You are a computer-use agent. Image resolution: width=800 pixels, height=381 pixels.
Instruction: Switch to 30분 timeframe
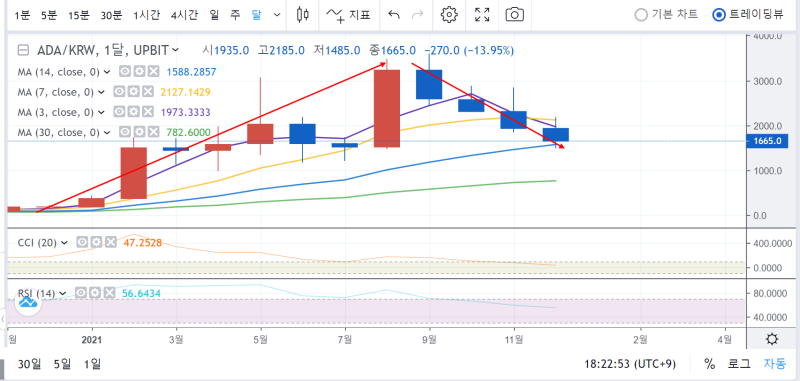[111, 15]
